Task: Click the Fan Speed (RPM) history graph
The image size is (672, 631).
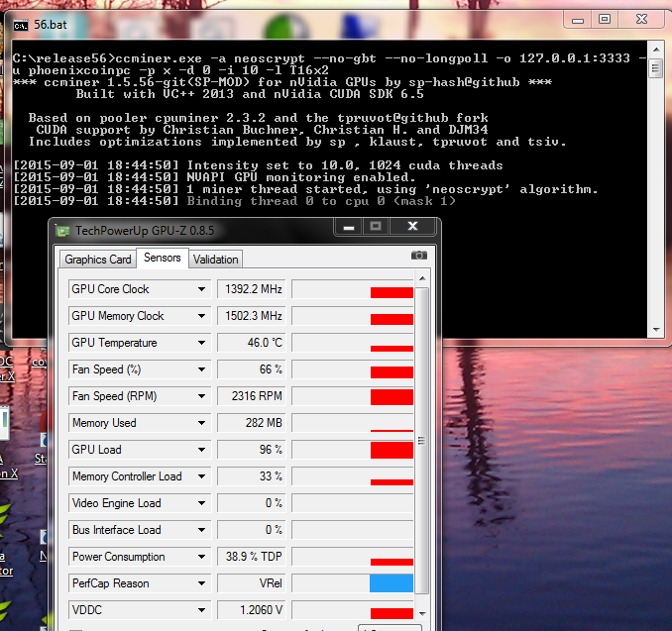Action: tap(353, 396)
